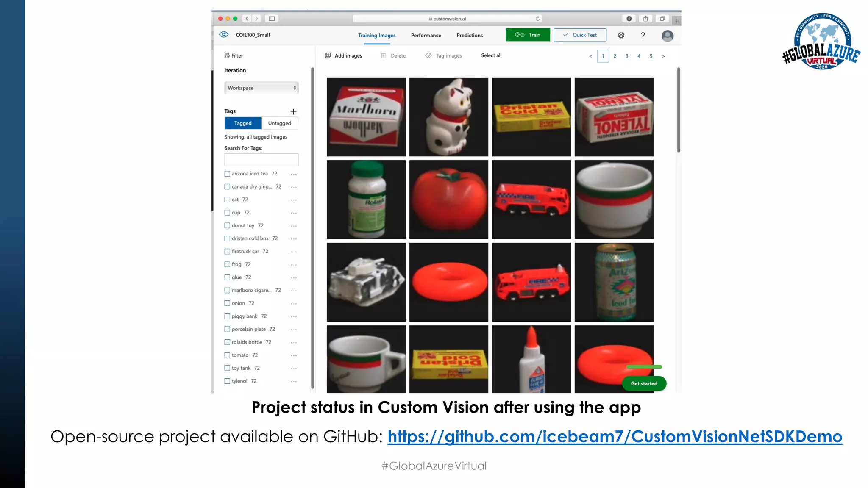The height and width of the screenshot is (488, 868).
Task: Go to previous page of images arrow
Action: 590,56
